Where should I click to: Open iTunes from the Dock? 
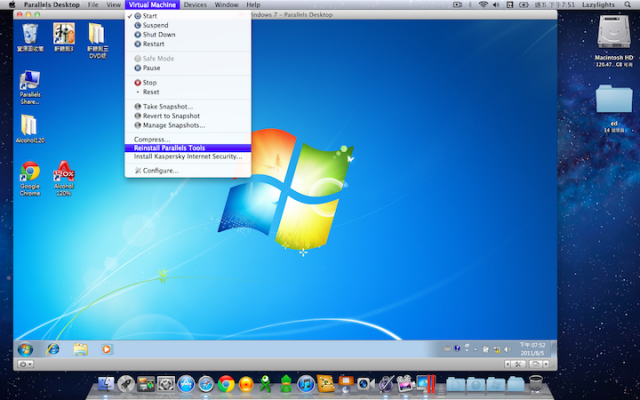point(306,384)
